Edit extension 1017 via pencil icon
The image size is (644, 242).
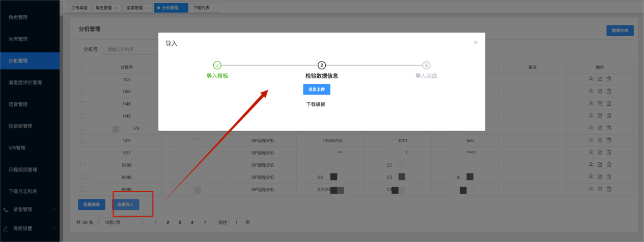(600, 153)
